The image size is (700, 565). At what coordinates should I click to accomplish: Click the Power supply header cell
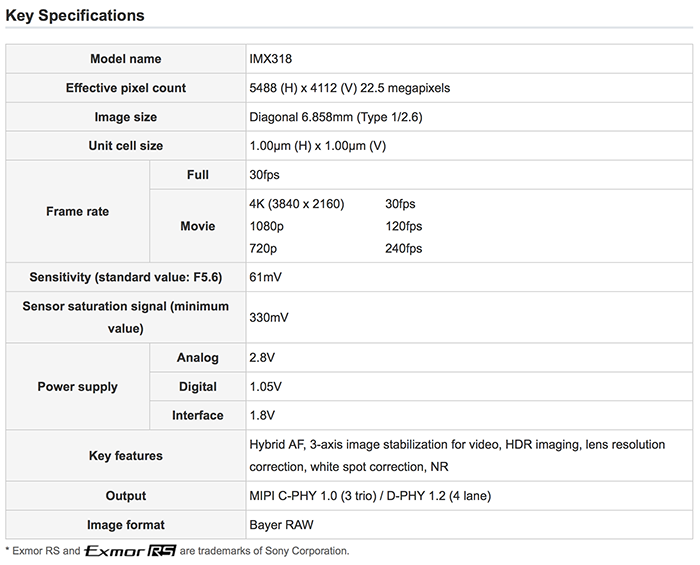[78, 386]
